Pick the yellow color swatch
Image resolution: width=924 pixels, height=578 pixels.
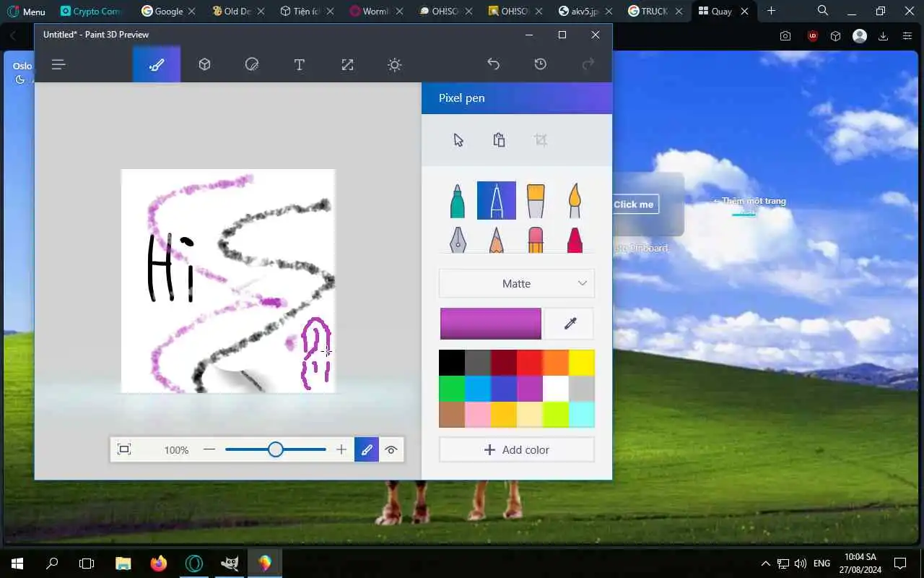[582, 363]
